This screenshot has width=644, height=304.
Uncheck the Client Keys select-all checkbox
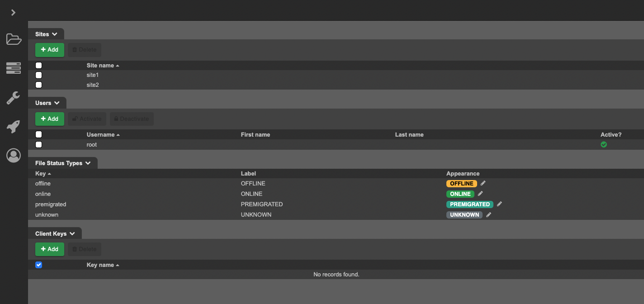[x=39, y=265]
